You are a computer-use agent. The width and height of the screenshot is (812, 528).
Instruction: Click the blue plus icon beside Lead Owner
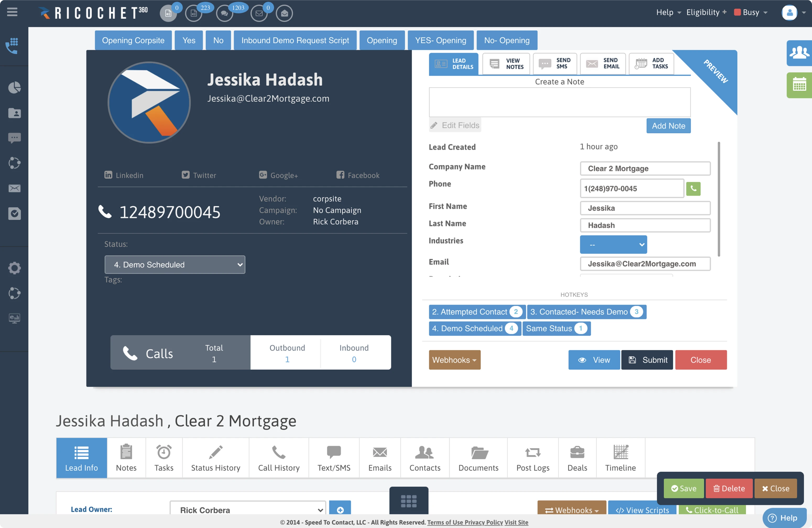click(340, 510)
